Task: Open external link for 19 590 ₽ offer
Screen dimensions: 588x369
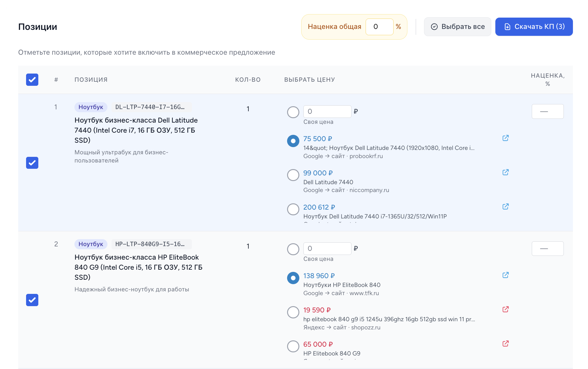Action: click(505, 309)
